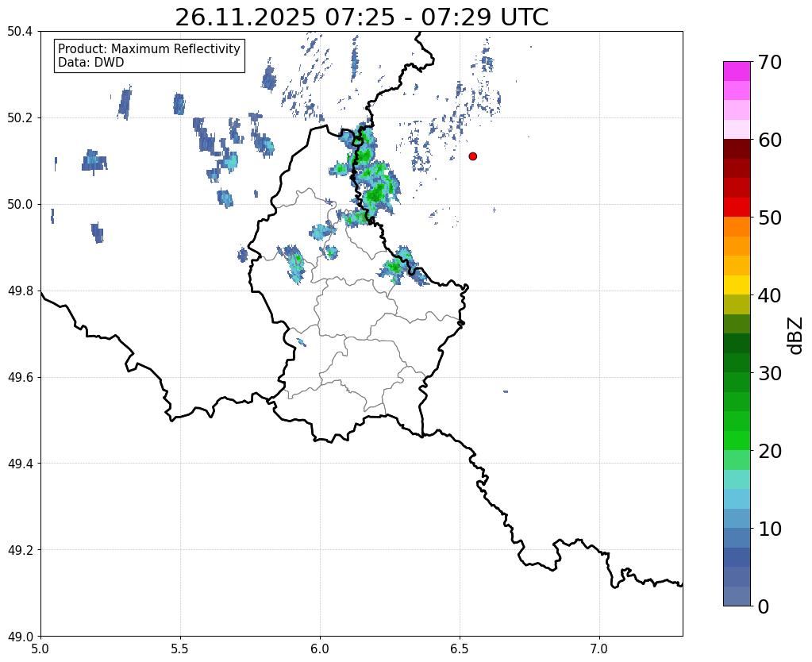Click the plot title date and time

[x=361, y=17]
